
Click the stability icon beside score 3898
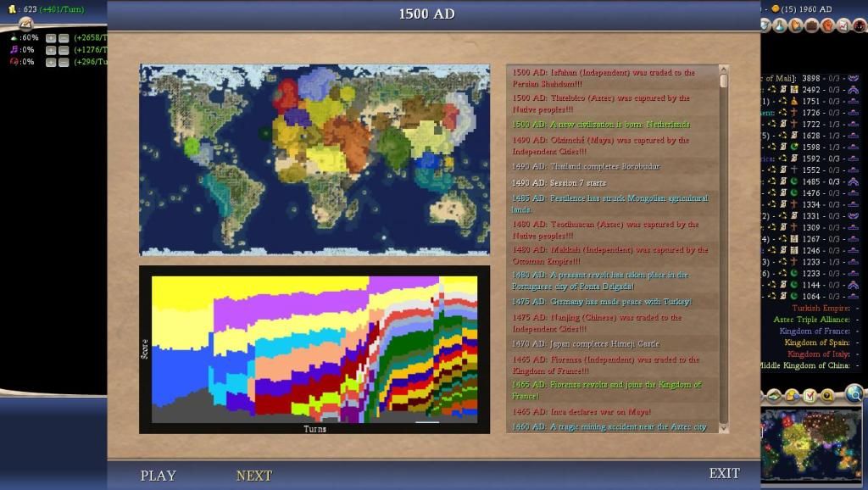[853, 79]
